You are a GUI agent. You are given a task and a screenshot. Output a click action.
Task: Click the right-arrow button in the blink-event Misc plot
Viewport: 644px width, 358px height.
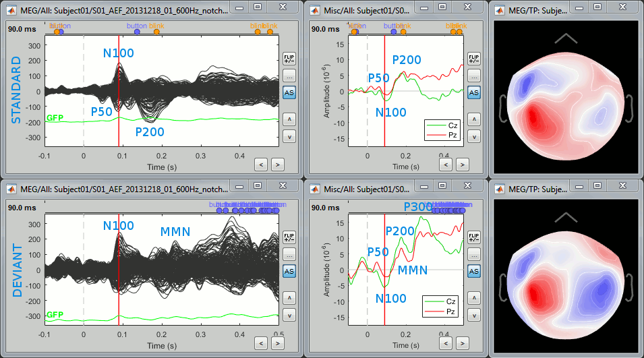pyautogui.click(x=462, y=164)
